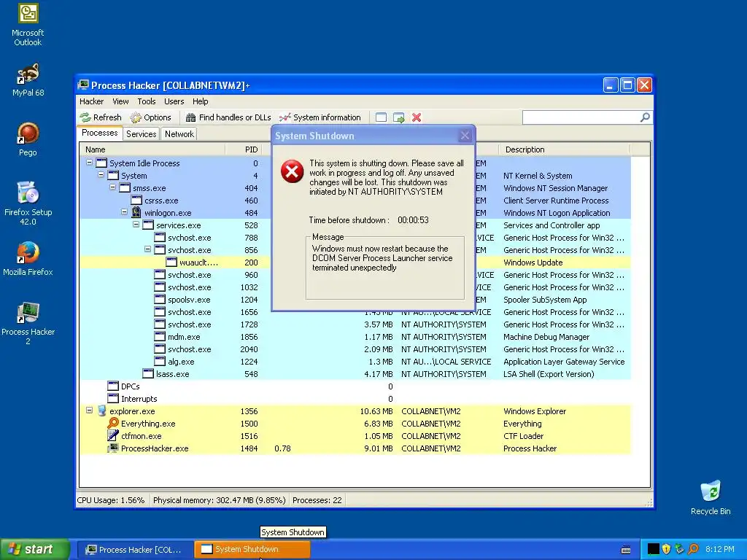This screenshot has height=560, width=747.
Task: Switch to the Services tab
Action: 141,134
